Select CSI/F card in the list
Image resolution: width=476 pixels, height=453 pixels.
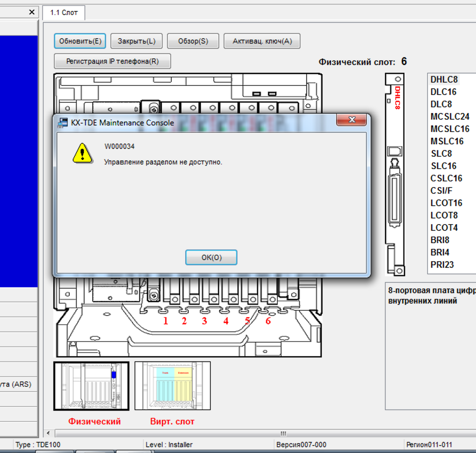click(x=441, y=191)
